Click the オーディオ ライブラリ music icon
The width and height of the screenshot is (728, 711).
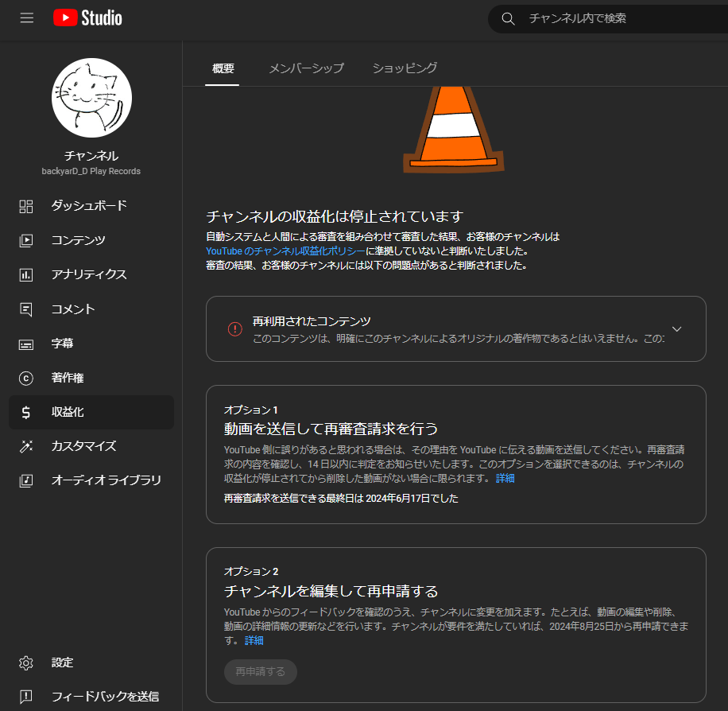coord(26,480)
